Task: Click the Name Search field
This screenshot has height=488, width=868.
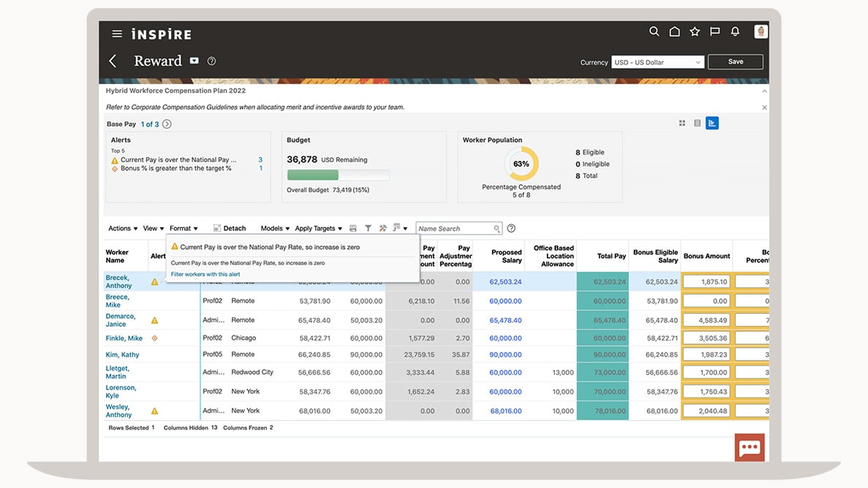Action: point(454,229)
